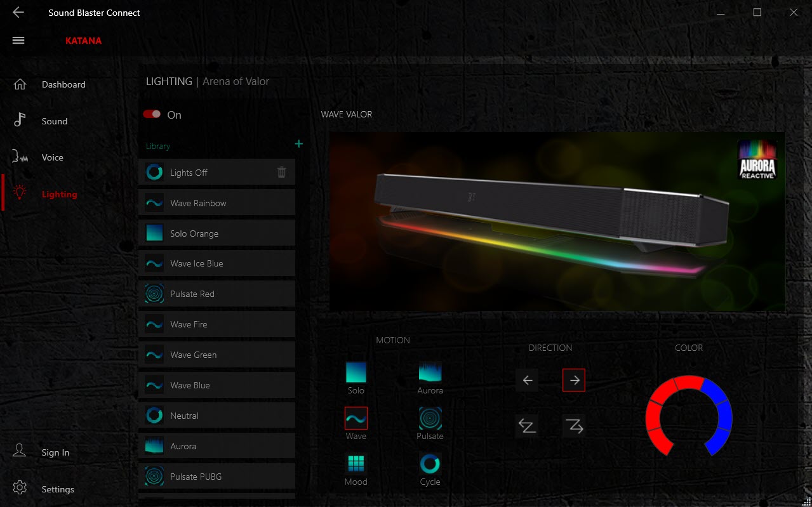This screenshot has width=812, height=507.
Task: Select the Aurora preset in Library
Action: coord(216,446)
